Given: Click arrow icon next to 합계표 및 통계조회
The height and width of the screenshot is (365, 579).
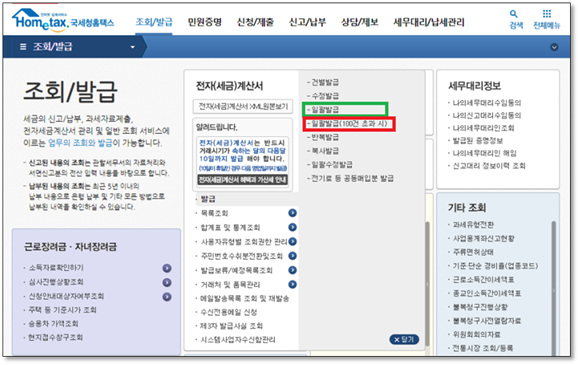Looking at the screenshot, I should 292,227.
